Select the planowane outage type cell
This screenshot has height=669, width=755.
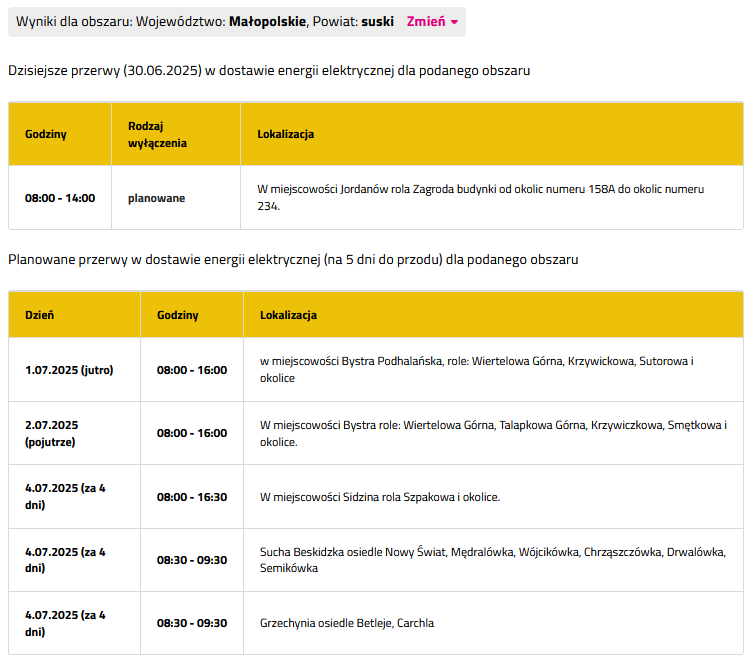click(x=156, y=198)
